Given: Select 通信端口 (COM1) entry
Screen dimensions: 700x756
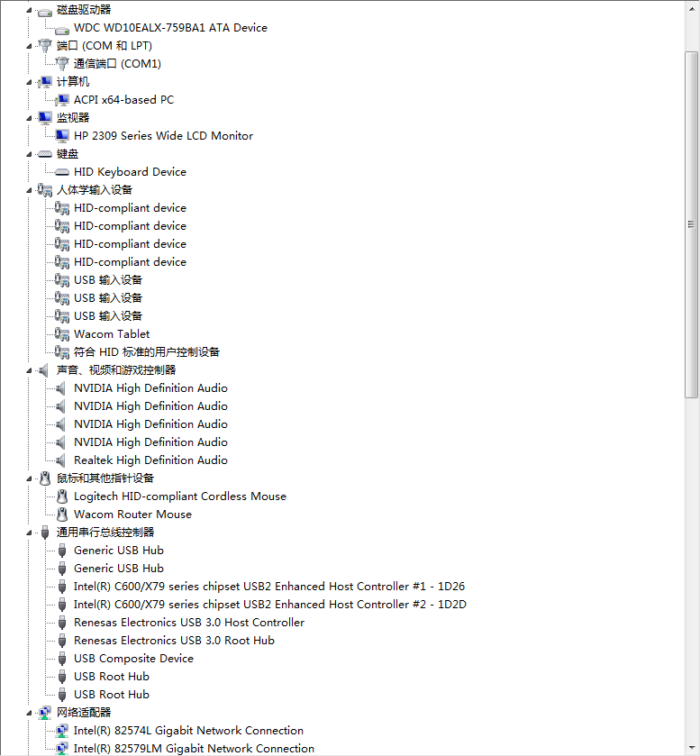Looking at the screenshot, I should 117,64.
